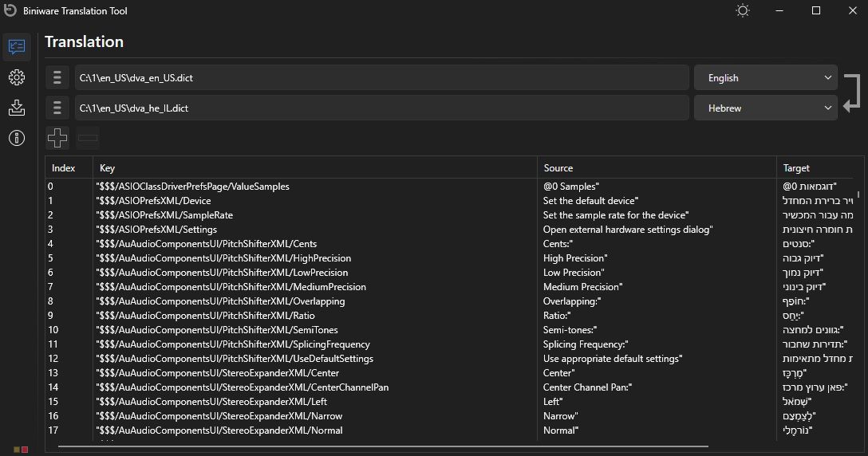Image resolution: width=868 pixels, height=456 pixels.
Task: Select the ASIOPrefsXML/Device key
Action: (x=153, y=201)
